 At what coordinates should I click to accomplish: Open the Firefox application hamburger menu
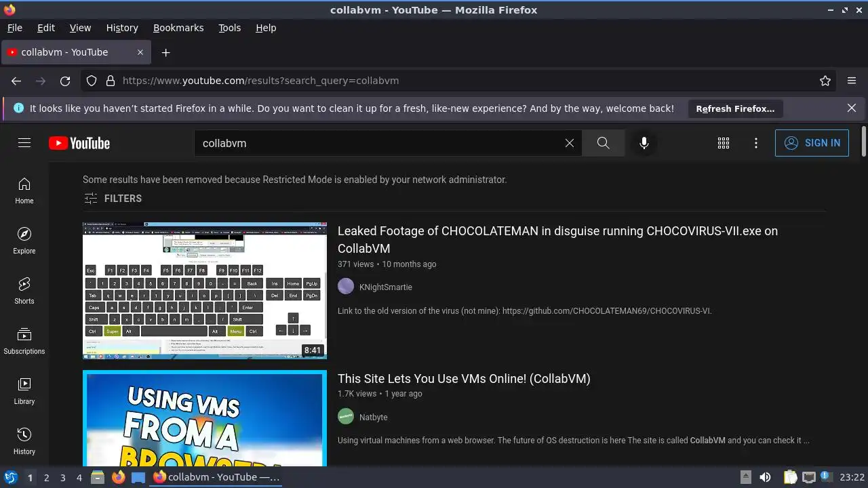tap(852, 81)
